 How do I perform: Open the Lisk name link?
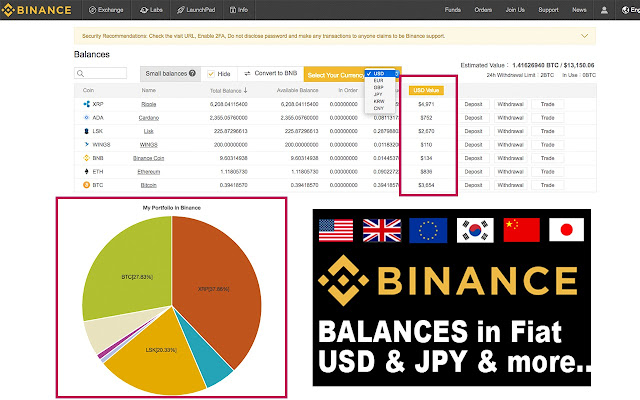point(149,131)
